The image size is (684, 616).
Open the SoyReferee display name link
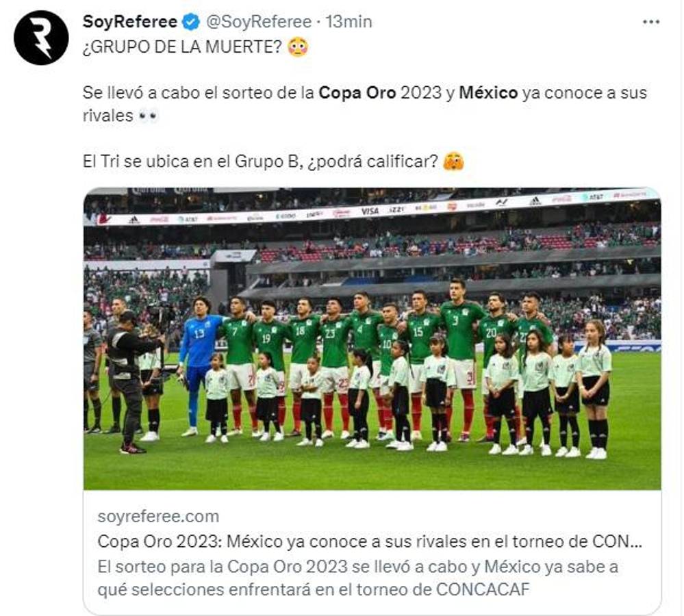click(130, 22)
